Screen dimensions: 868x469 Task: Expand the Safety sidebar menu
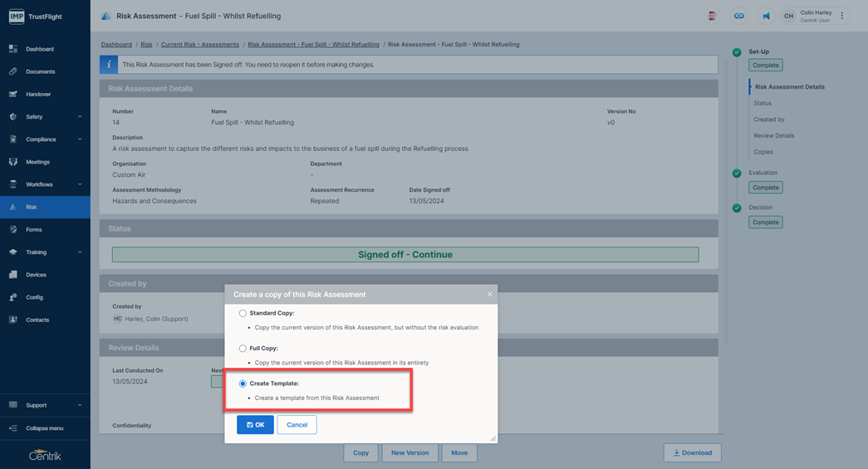(x=45, y=117)
